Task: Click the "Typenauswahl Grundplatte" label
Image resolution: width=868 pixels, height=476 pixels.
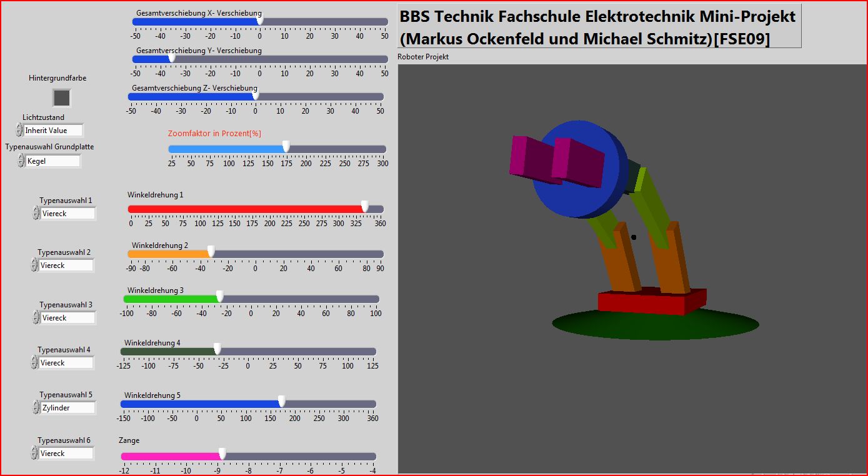Action: [49, 147]
